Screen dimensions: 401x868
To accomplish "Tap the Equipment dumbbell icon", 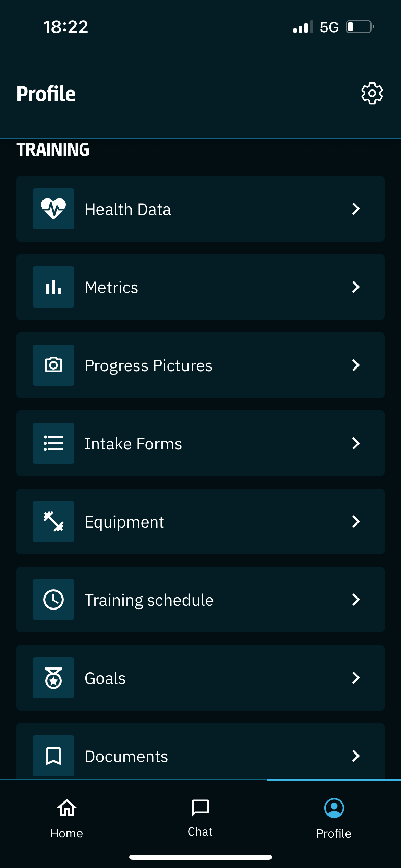I will click(53, 521).
